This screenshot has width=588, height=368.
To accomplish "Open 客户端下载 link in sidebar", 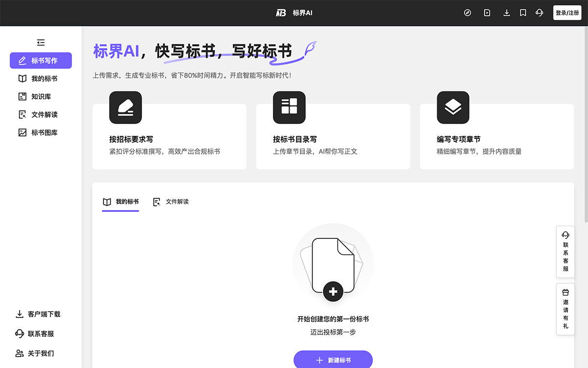I will pos(38,314).
